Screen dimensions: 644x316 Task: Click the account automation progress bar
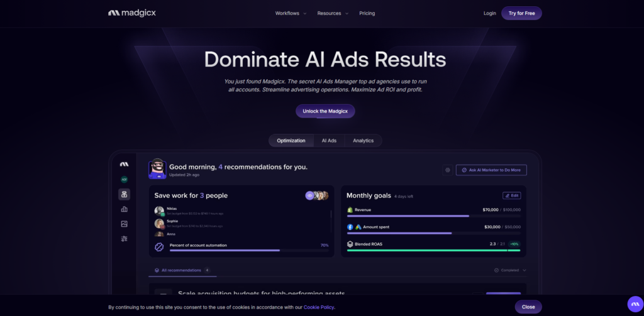(249, 250)
